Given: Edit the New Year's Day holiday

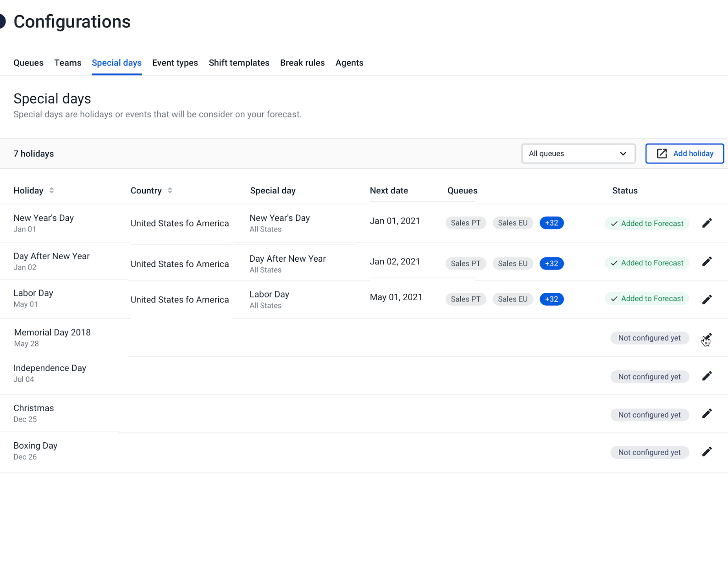Looking at the screenshot, I should point(707,223).
